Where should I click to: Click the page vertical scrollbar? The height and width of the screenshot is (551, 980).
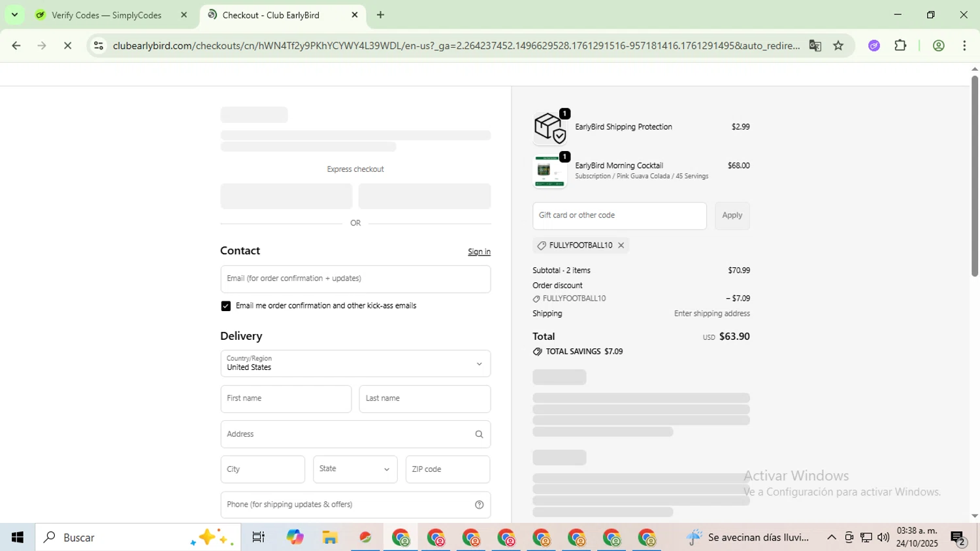coord(974,176)
